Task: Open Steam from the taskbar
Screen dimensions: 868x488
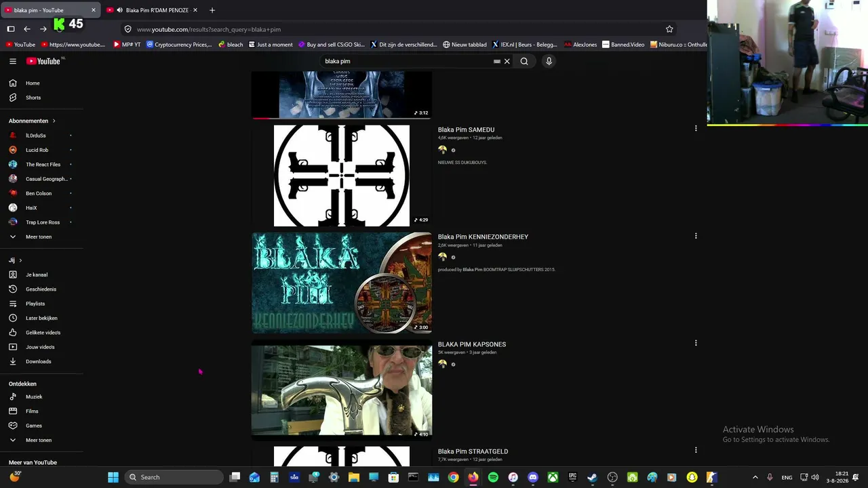Action: [592, 477]
